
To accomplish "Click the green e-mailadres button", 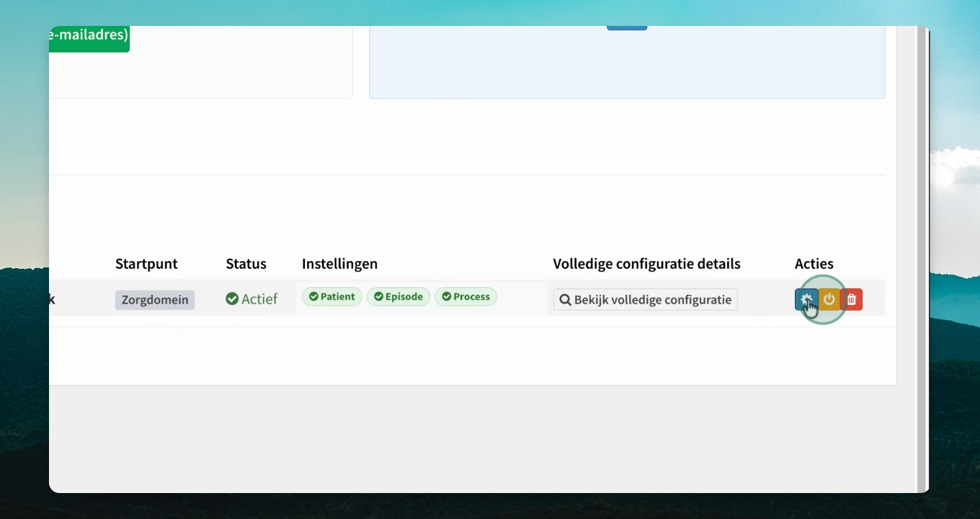I will [89, 38].
